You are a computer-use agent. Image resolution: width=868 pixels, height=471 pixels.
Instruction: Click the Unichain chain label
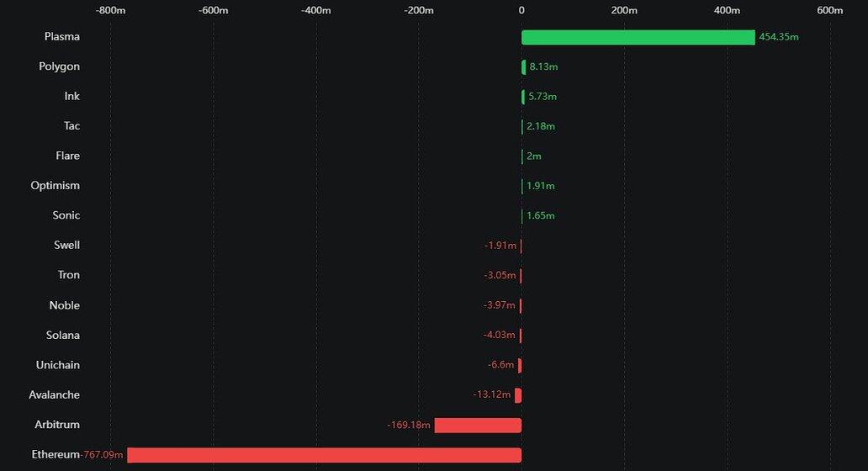[58, 365]
